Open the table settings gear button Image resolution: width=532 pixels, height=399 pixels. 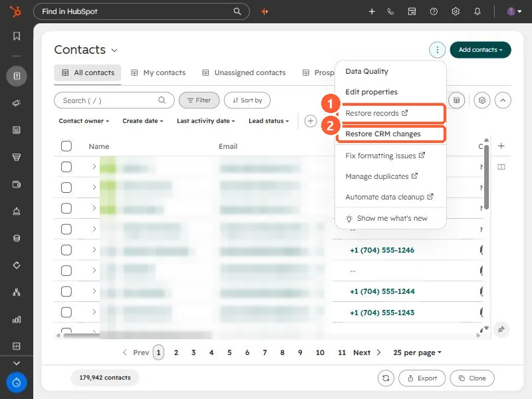pyautogui.click(x=482, y=100)
